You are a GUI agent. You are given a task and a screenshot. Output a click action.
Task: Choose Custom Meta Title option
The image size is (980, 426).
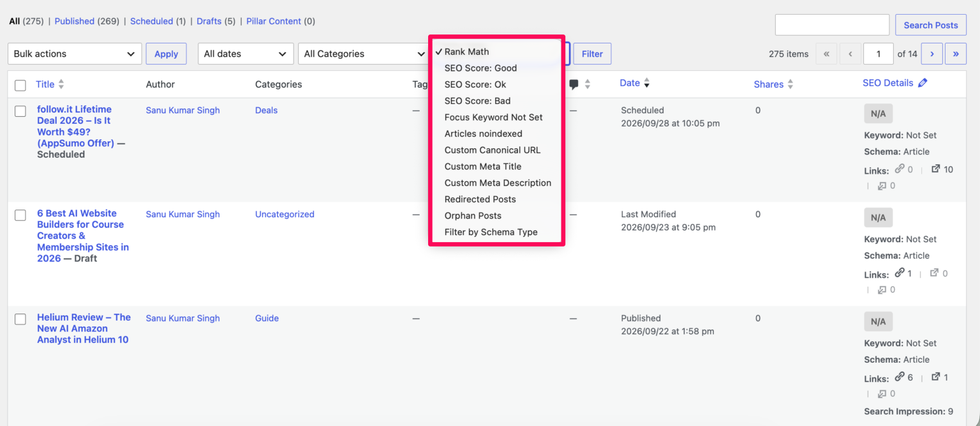pyautogui.click(x=496, y=167)
